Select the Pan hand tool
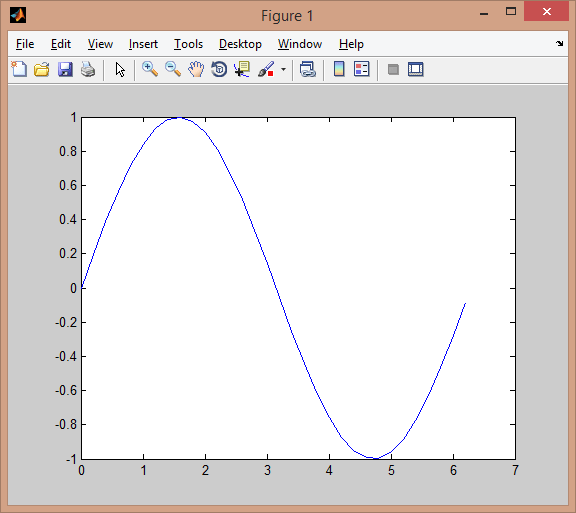The image size is (576, 513). coord(196,69)
